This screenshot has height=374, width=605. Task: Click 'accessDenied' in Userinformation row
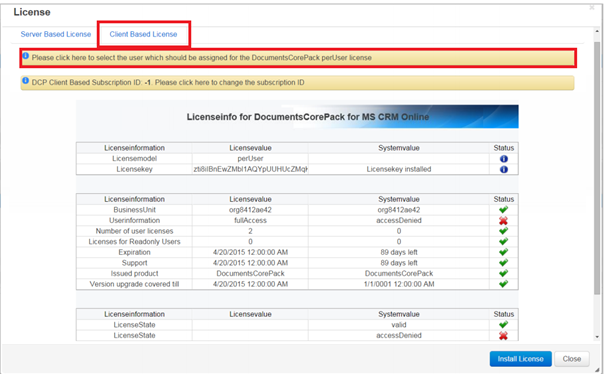(399, 220)
